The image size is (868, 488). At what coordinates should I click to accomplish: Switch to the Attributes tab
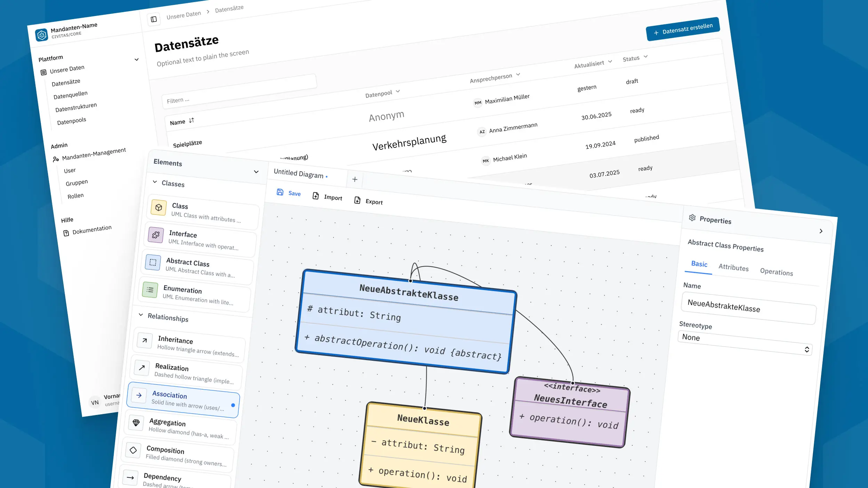pos(733,267)
